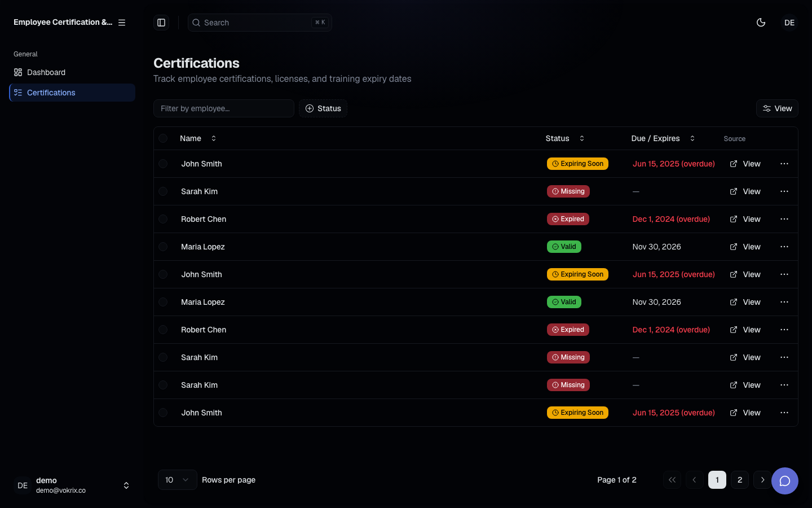Click Missing badge in first Sarah Kim row
Screen dimensions: 812x508
click(568, 191)
